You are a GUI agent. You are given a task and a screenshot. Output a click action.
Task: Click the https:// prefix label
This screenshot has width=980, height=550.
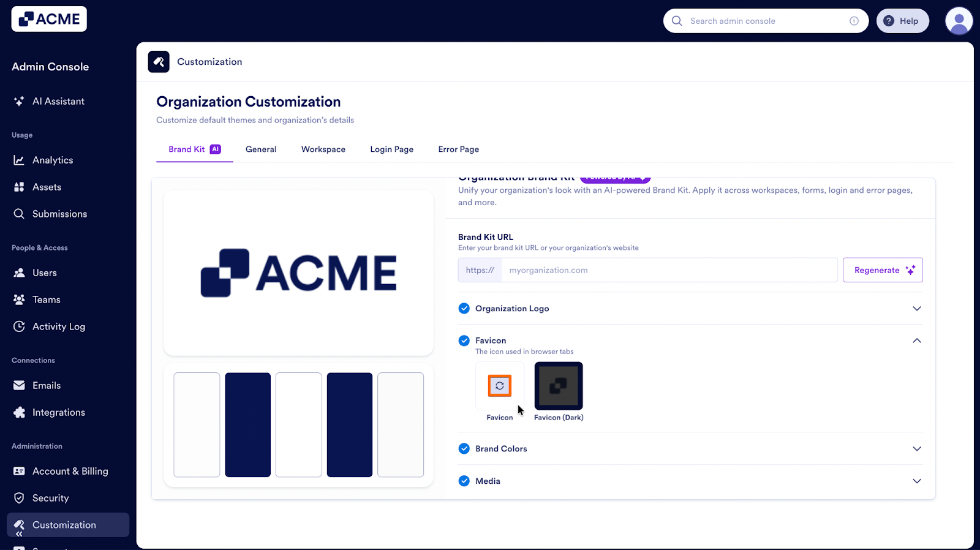click(480, 270)
